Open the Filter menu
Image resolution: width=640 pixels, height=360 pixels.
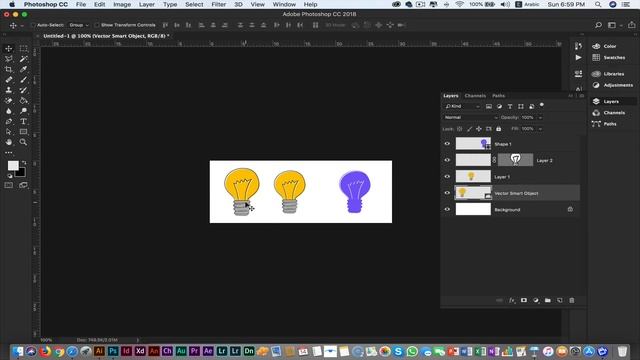point(218,4)
